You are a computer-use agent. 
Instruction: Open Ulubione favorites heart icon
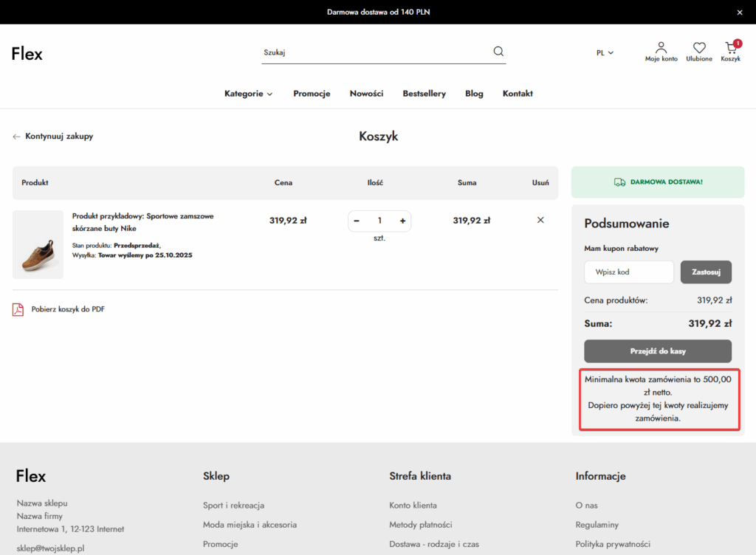click(x=698, y=48)
